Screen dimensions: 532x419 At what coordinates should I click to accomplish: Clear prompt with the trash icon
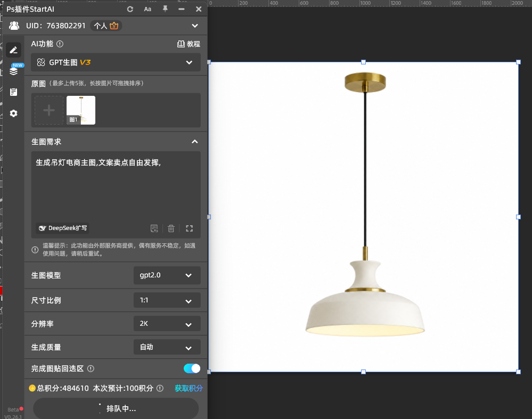click(x=171, y=228)
